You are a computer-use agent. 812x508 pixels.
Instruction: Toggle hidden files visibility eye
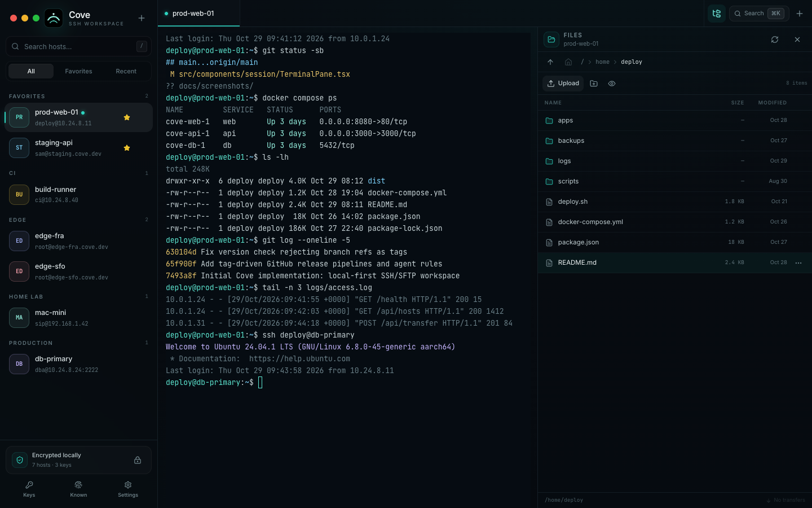click(x=612, y=84)
